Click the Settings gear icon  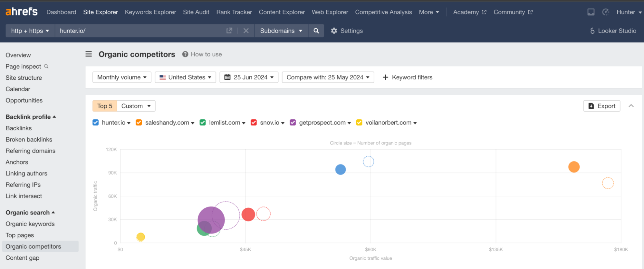pos(334,31)
